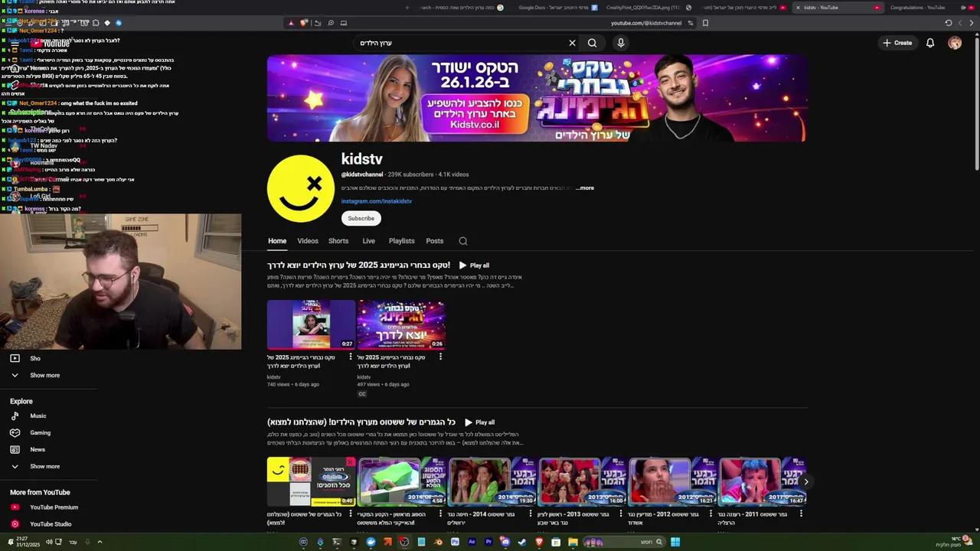Open options for the 2011 final playlist
The width and height of the screenshot is (980, 551).
[801, 514]
